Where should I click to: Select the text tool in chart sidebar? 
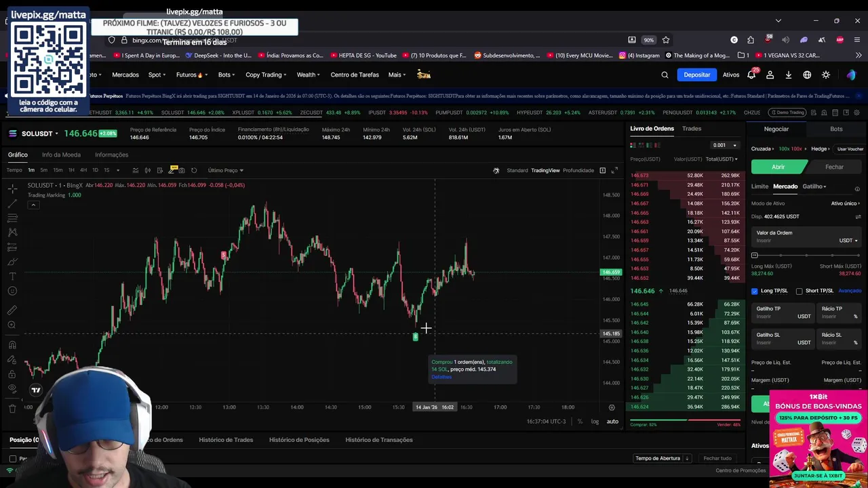[12, 277]
